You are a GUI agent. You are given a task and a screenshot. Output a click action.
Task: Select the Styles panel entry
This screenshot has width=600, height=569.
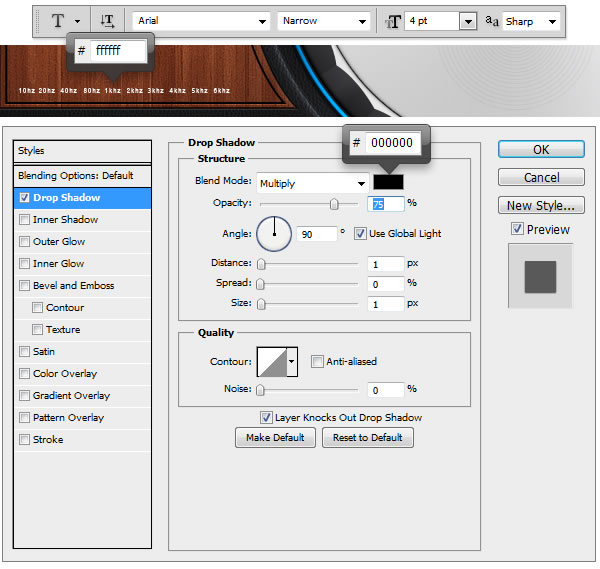pos(82,151)
